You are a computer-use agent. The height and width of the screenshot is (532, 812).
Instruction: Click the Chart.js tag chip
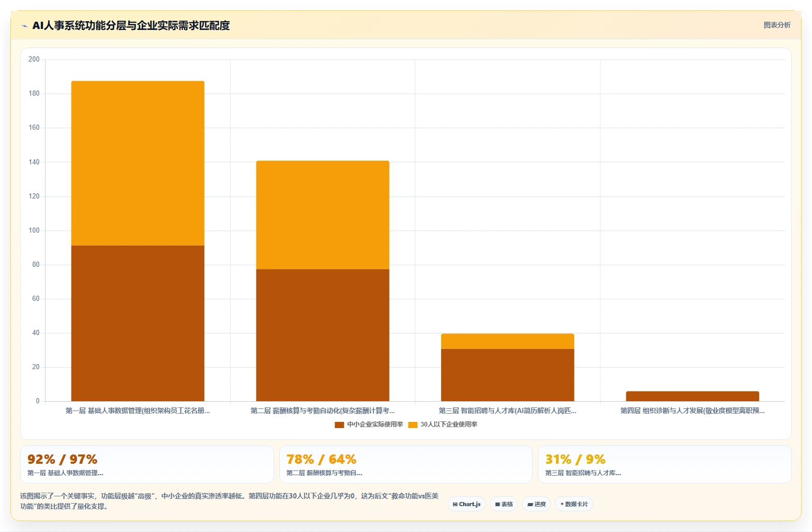coord(467,504)
